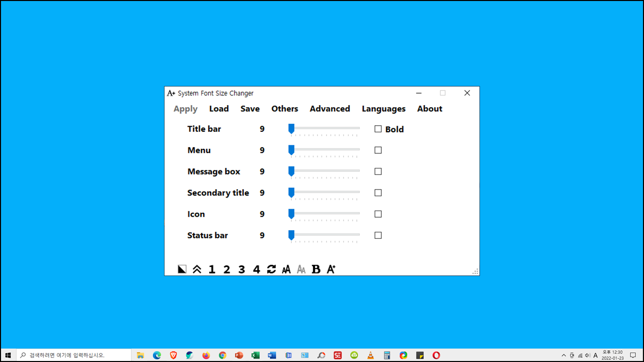
Task: Open the Advanced menu
Action: coord(330,109)
